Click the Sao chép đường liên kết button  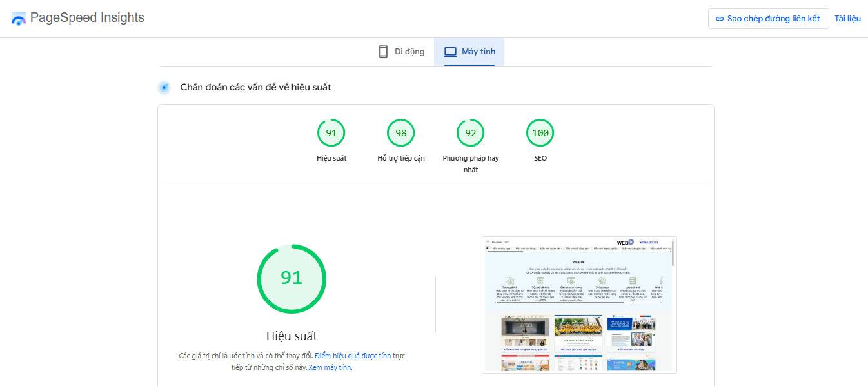[768, 19]
